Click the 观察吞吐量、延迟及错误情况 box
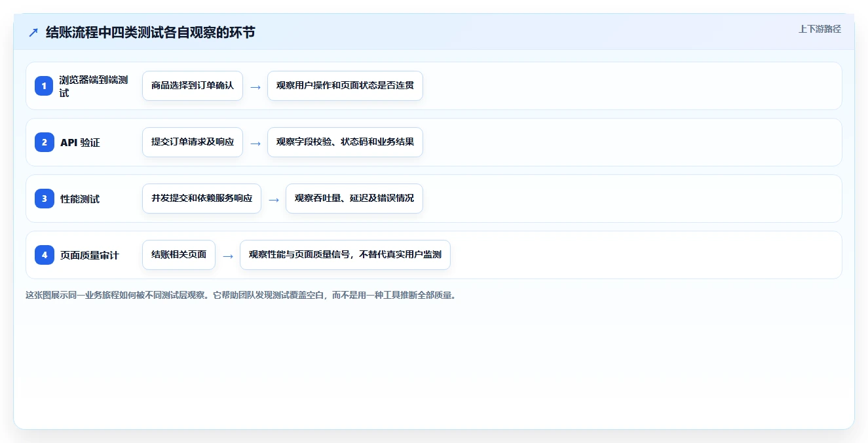Screen dimensions: 868x443 pos(354,199)
